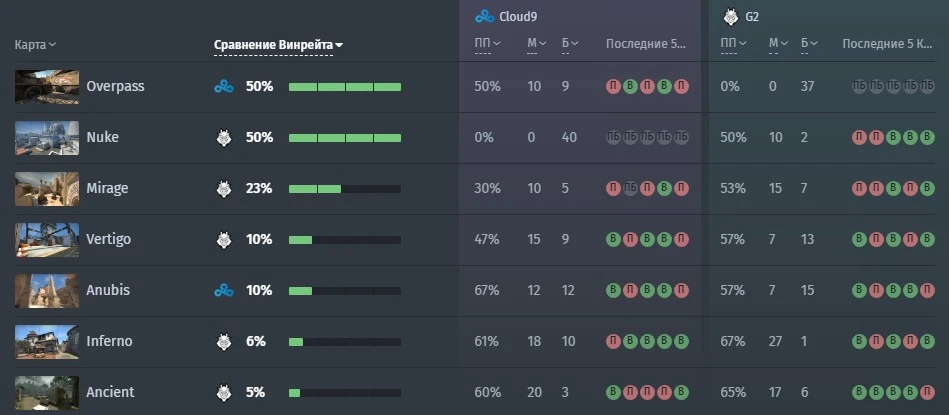
Task: Click G2 Overpass bans value 37
Action: pos(808,87)
